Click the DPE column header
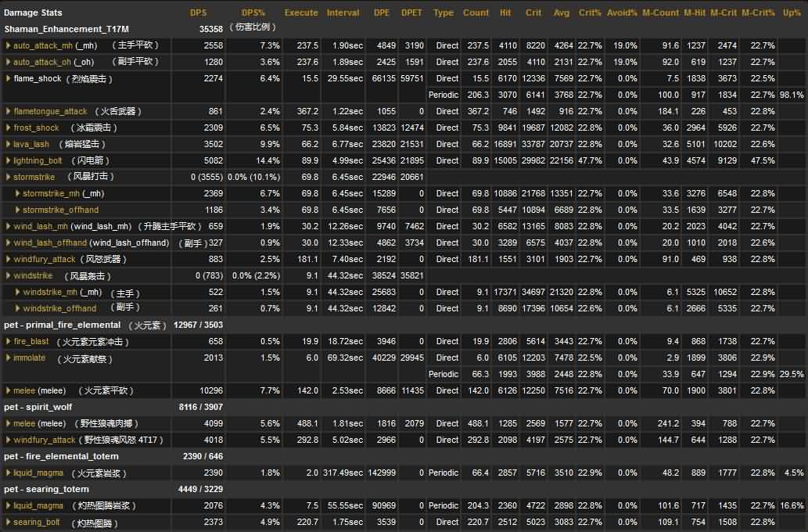 382,13
